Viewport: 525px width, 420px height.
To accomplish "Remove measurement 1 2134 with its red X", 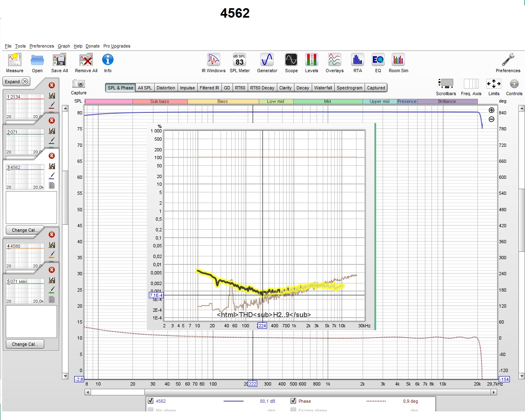I will [x=52, y=85].
